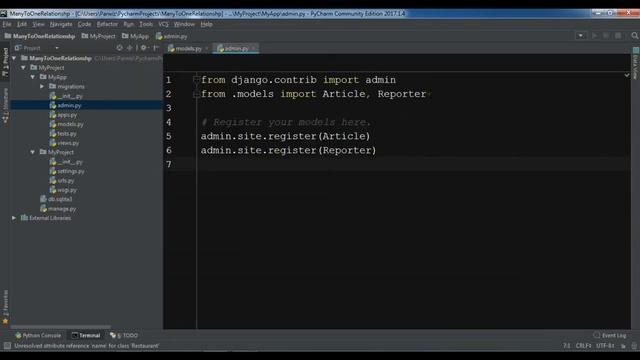640x360 pixels.
Task: Click the green Run button
Action: (x=594, y=36)
